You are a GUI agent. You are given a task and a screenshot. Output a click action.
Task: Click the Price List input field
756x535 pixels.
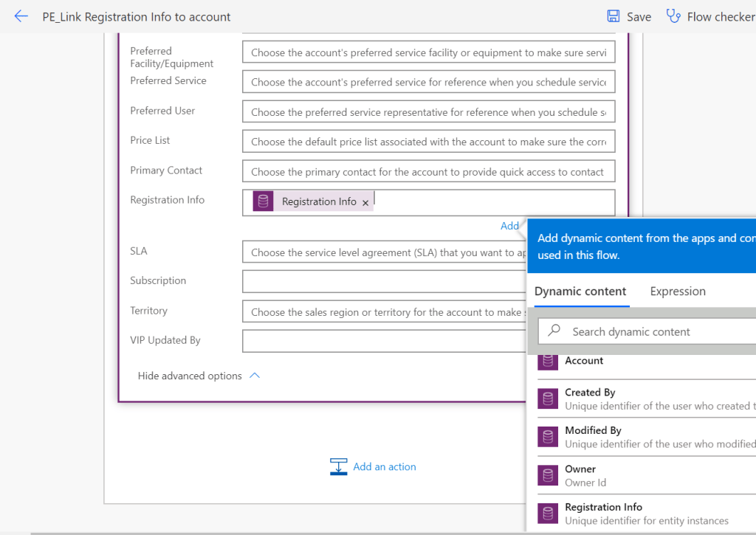pyautogui.click(x=428, y=142)
